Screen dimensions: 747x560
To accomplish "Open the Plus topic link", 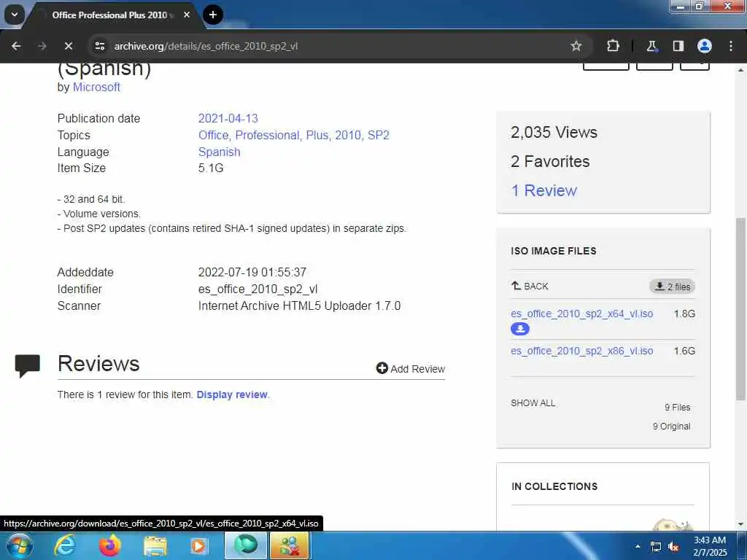I will pyautogui.click(x=318, y=135).
